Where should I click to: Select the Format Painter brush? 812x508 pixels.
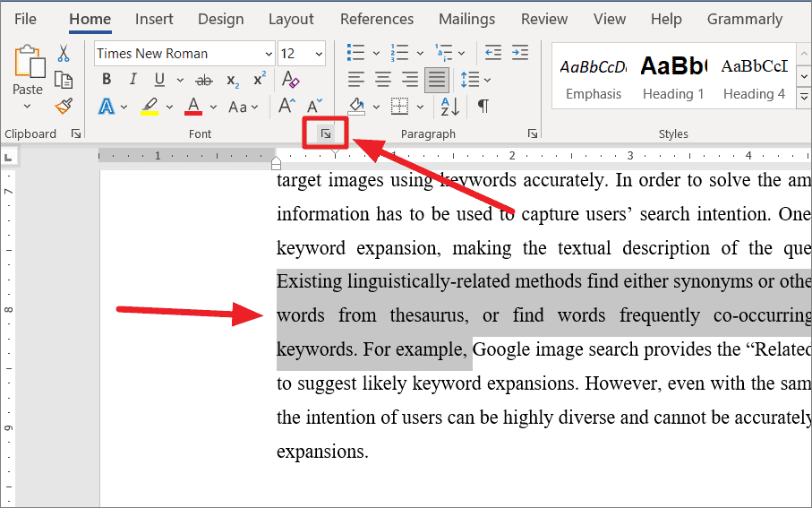(x=64, y=107)
